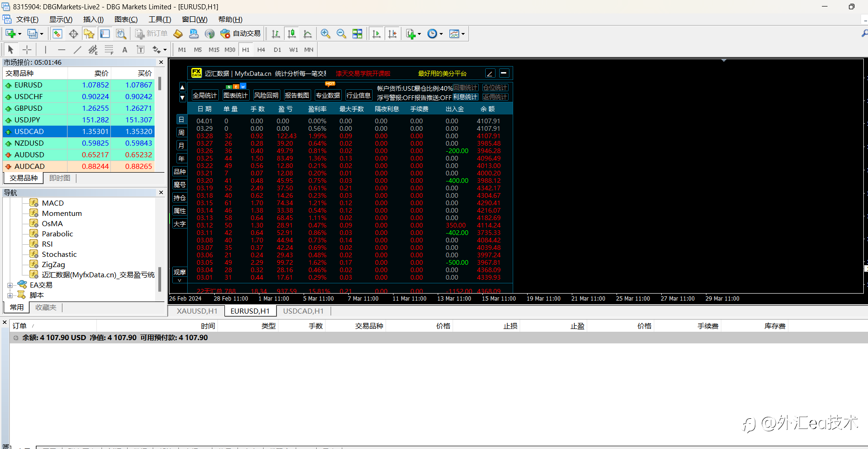The image size is (868, 449).
Task: Switch to the 即时图 tab
Action: coord(60,178)
